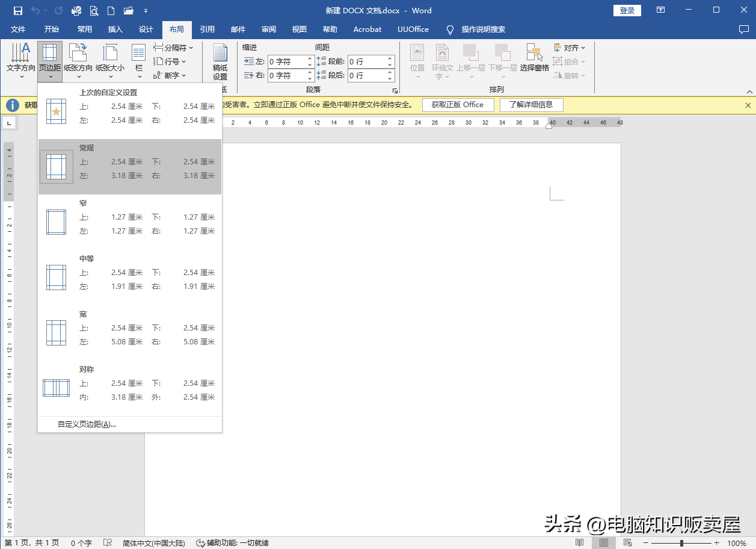This screenshot has height=549, width=756.
Task: Switch to the Insert (插入) tab
Action: 115,29
